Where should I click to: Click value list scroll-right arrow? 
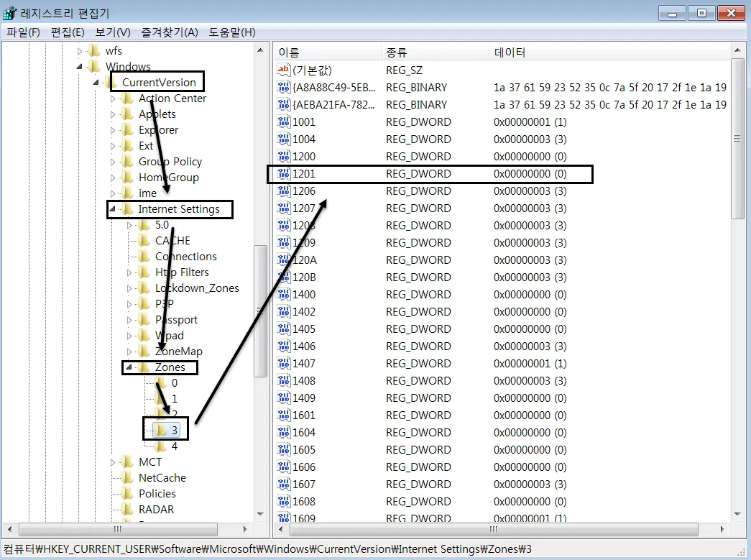[x=722, y=529]
